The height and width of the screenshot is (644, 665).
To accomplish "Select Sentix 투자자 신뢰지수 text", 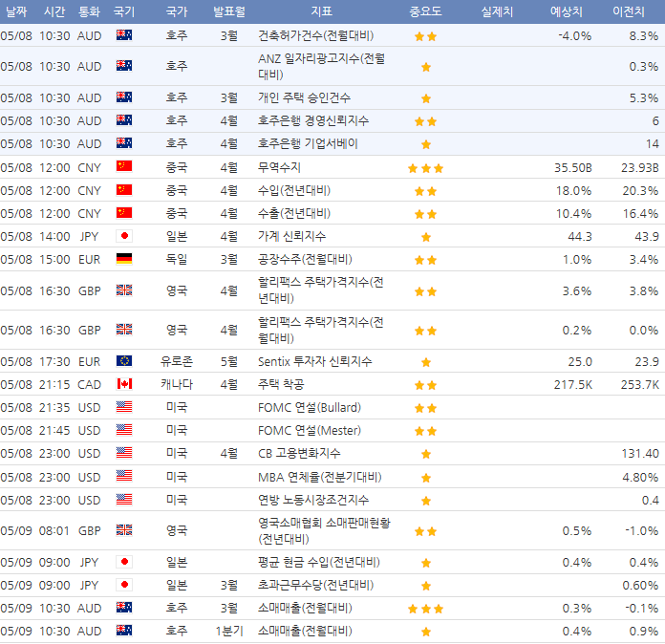I will 314,361.
